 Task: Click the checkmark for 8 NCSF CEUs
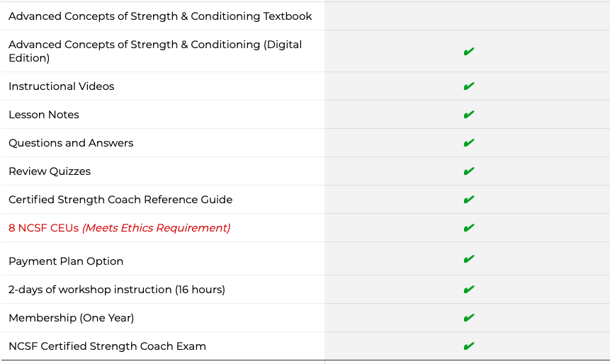pyautogui.click(x=468, y=228)
